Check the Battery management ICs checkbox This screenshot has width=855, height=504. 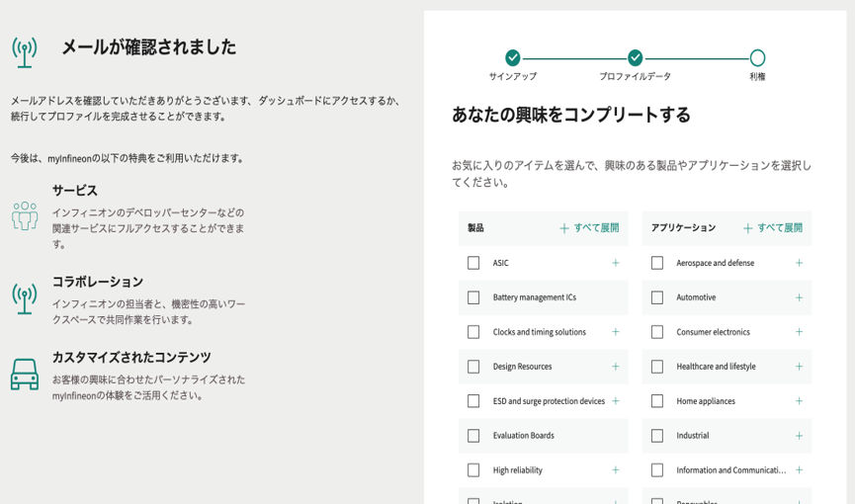(x=473, y=297)
